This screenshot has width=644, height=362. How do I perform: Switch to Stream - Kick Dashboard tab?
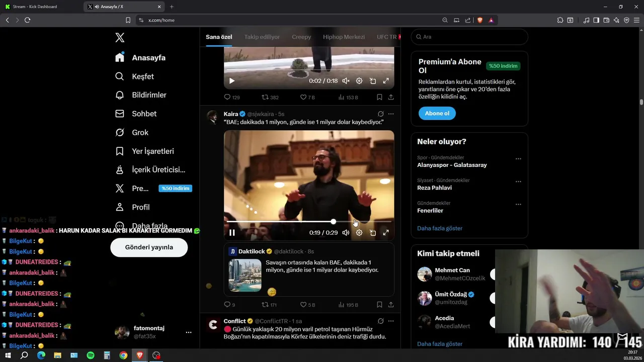pyautogui.click(x=35, y=7)
